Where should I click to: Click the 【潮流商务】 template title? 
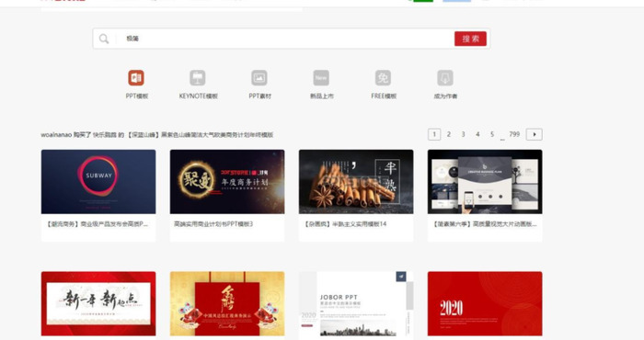[97, 224]
